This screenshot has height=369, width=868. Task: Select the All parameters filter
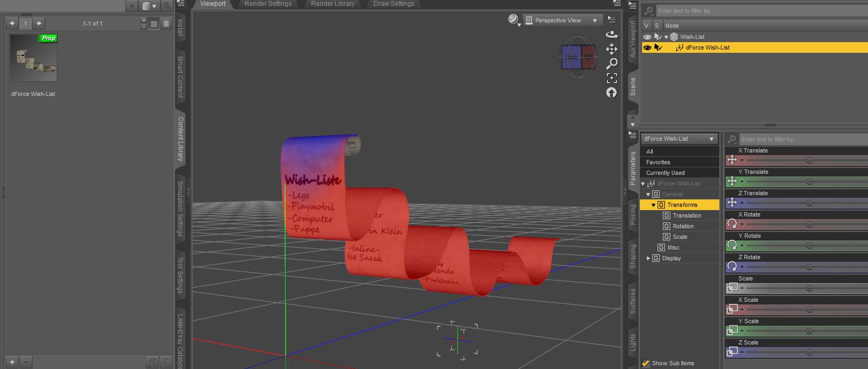click(679, 151)
